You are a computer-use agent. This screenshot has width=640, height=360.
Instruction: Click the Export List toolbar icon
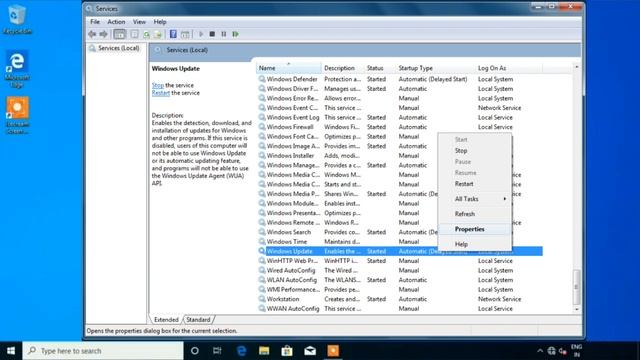pyautogui.click(x=158, y=34)
